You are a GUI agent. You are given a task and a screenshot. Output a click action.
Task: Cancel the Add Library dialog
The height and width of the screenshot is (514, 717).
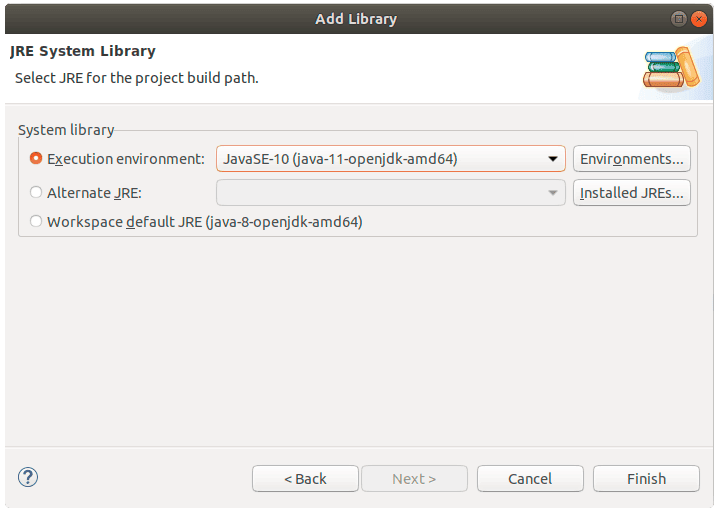coord(530,479)
